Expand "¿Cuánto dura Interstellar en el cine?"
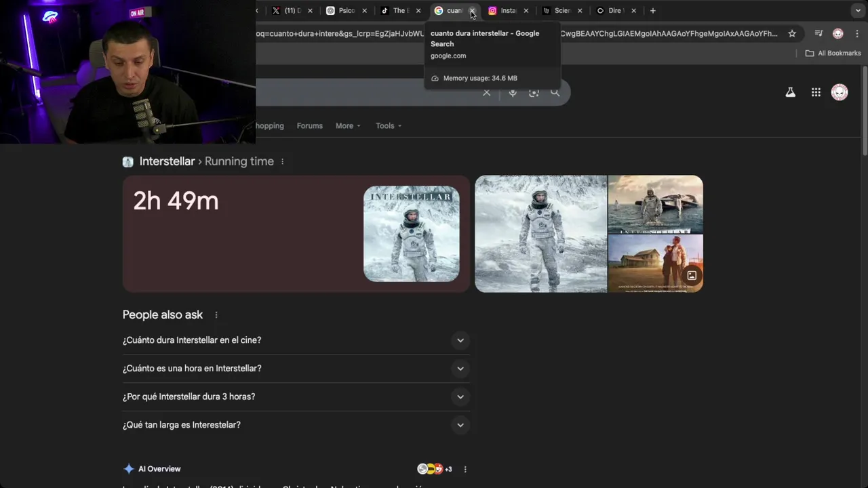868x488 pixels. click(x=296, y=340)
